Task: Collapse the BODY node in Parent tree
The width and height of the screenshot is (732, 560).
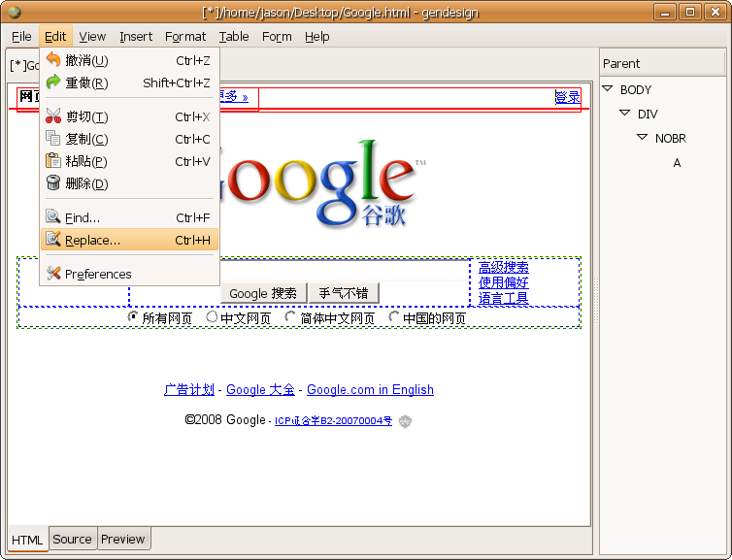Action: click(x=608, y=88)
